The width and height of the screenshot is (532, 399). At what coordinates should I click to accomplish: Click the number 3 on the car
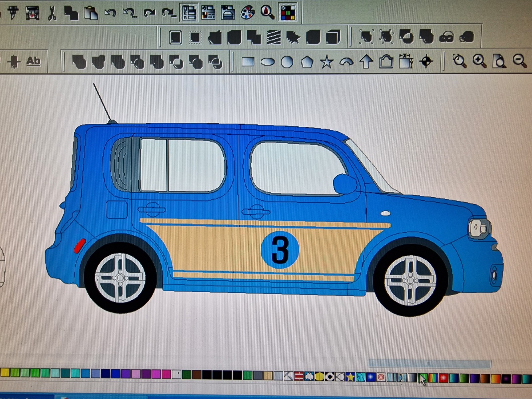[280, 250]
